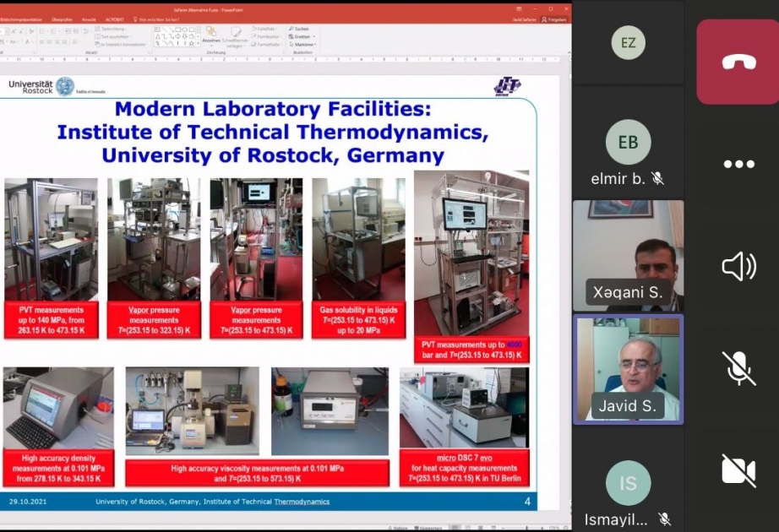Viewport: 779px width, 532px height.
Task: Click the 'micro DSC 7 evo' caption
Action: 465,468
